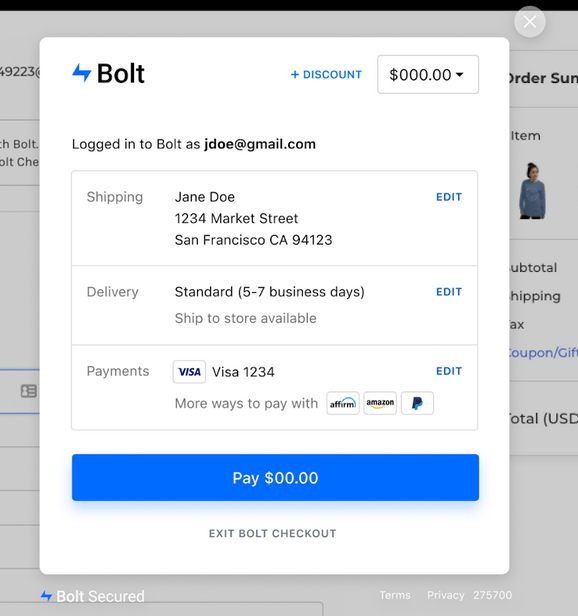
Task: Click the ID card icon on background page
Action: click(x=29, y=391)
